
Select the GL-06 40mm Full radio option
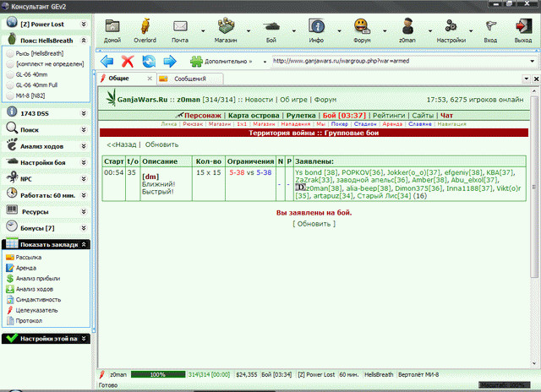[10, 85]
